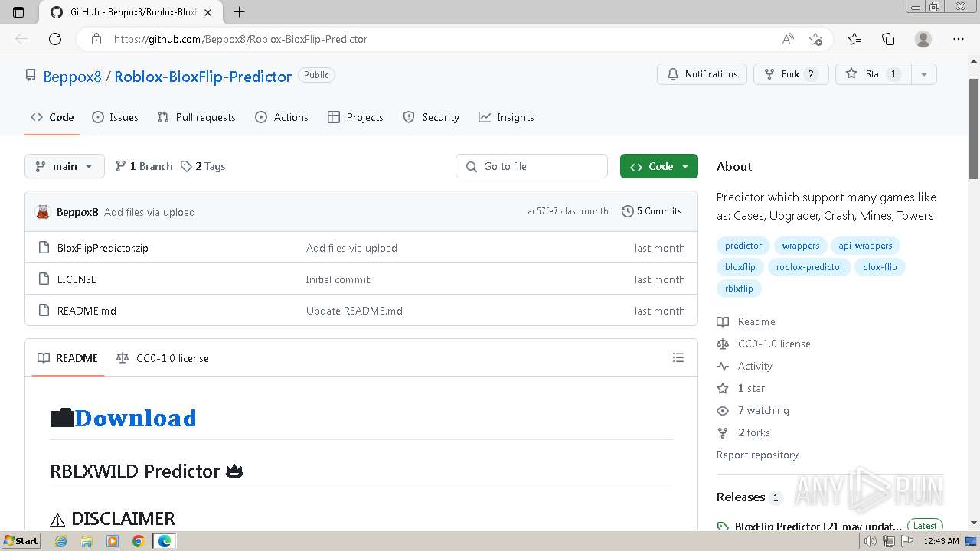The height and width of the screenshot is (551, 980).
Task: Open the Insights tab
Action: pyautogui.click(x=506, y=117)
